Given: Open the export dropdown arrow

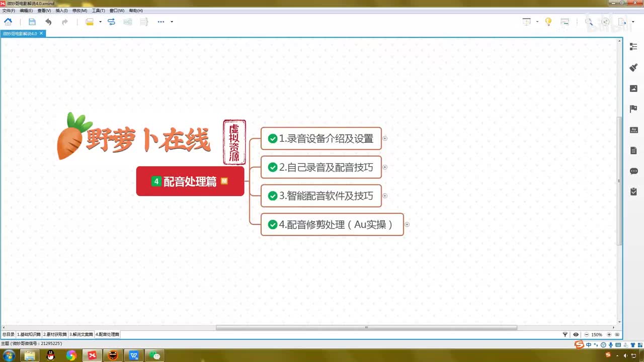Looking at the screenshot, I should (633, 22).
